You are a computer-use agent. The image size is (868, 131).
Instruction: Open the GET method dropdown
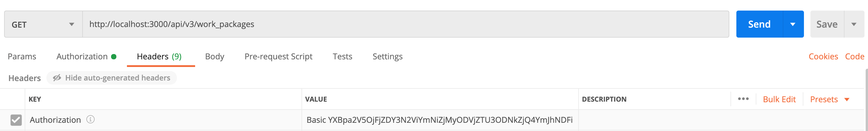(x=43, y=24)
